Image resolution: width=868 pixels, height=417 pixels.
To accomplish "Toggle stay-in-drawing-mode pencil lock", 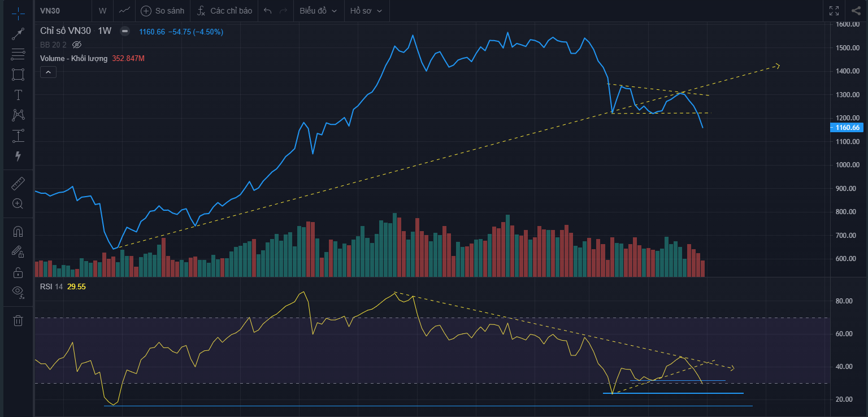I will (18, 251).
